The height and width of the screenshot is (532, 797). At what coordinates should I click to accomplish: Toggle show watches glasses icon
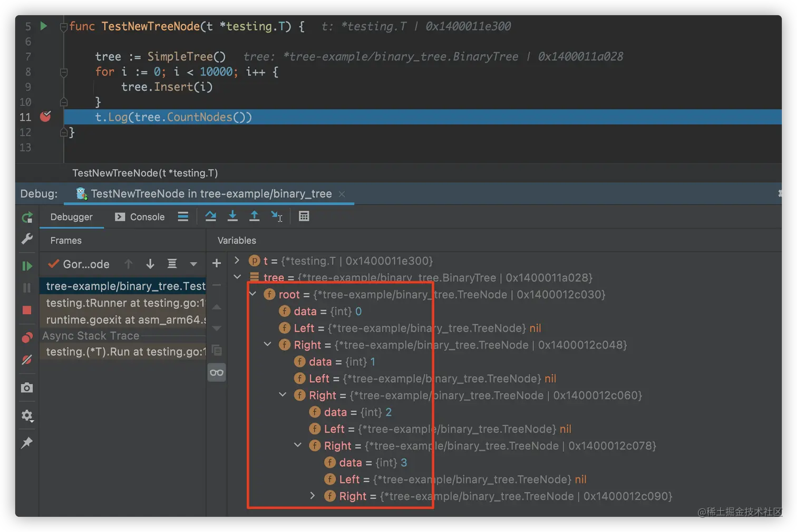click(x=217, y=373)
